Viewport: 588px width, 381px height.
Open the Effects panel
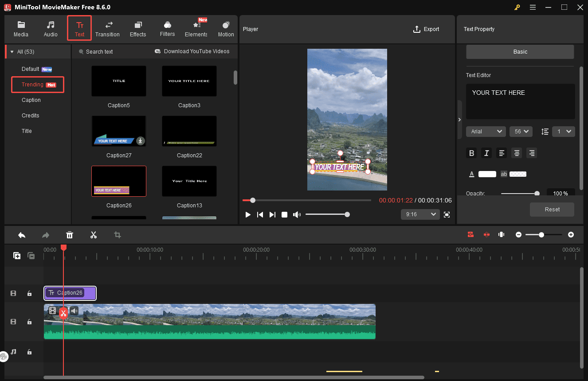[138, 28]
